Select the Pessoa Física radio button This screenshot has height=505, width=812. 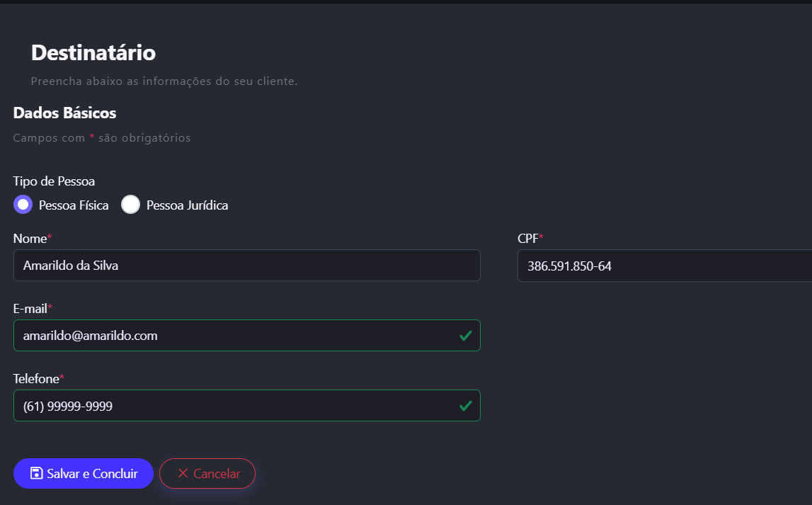point(23,205)
